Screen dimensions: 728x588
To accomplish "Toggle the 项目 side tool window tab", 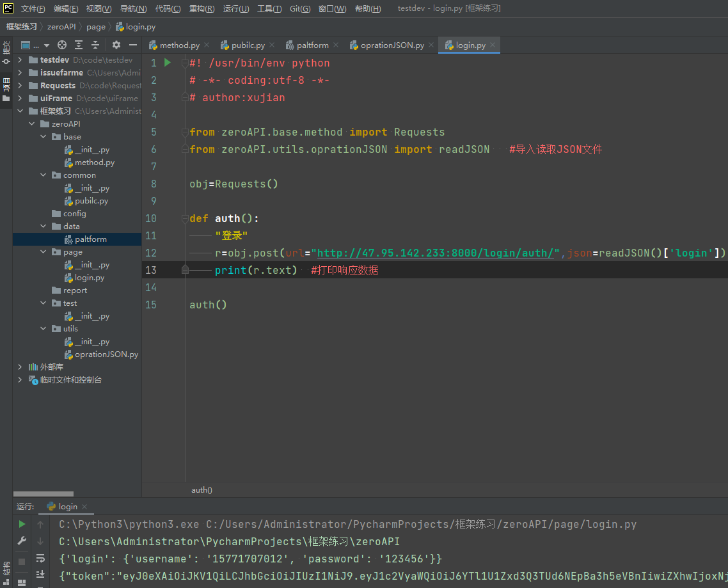I will 6,88.
